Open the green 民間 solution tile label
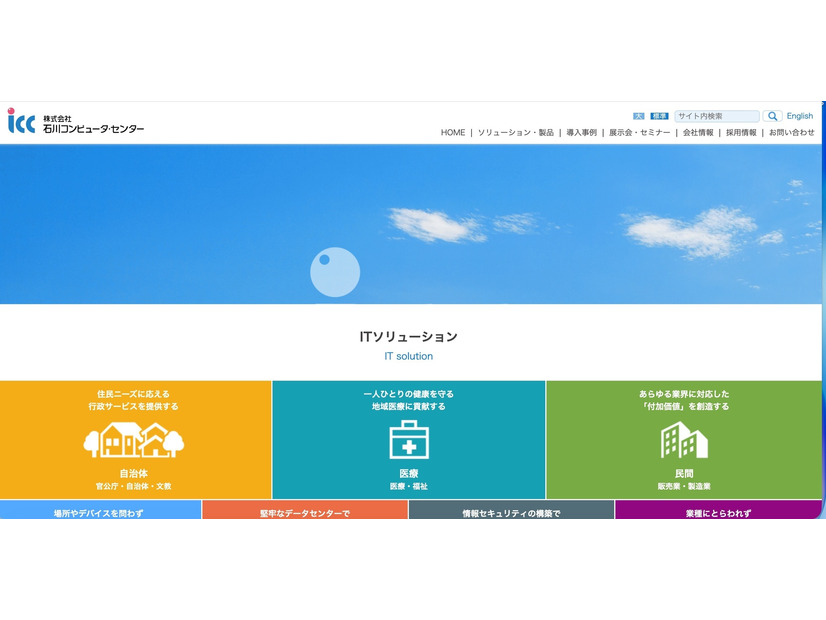826x620 pixels. pos(684,474)
